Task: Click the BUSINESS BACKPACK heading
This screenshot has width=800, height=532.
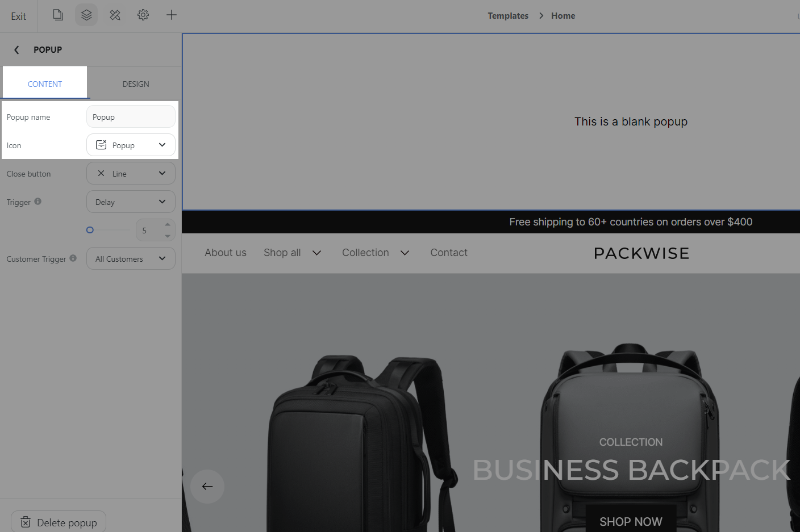Action: tap(631, 470)
